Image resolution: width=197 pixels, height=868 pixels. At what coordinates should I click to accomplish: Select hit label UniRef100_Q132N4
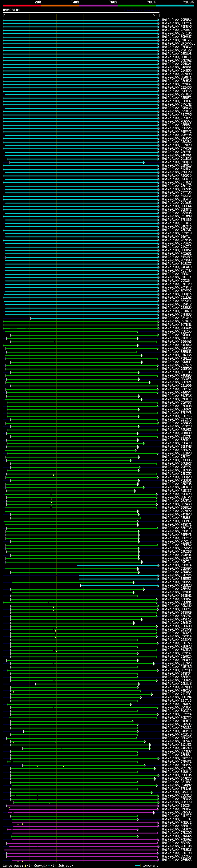click(x=177, y=436)
